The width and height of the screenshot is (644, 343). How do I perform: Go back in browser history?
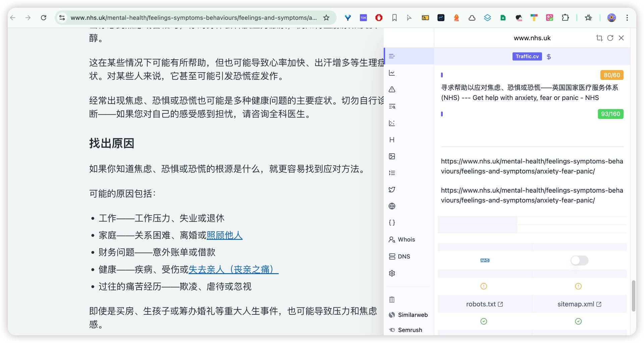tap(13, 18)
